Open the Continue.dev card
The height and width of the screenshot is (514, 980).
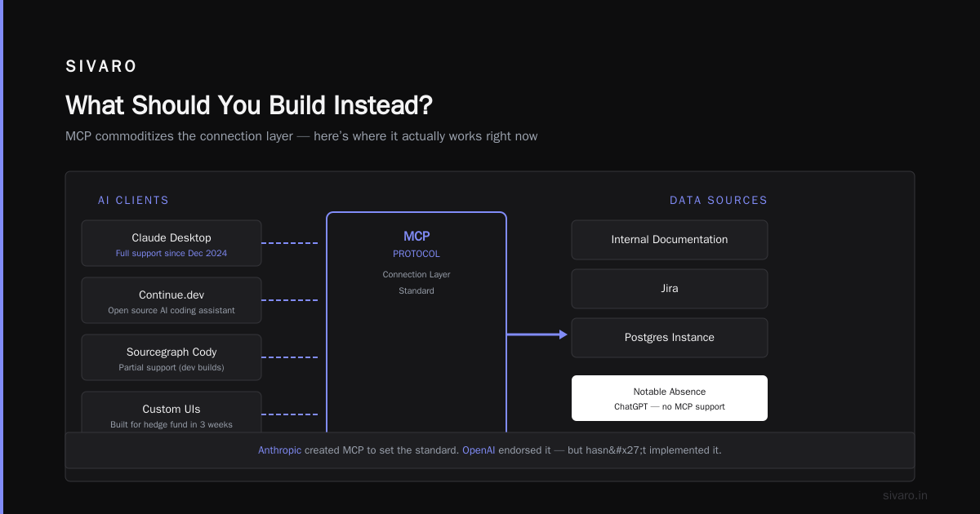[171, 300]
